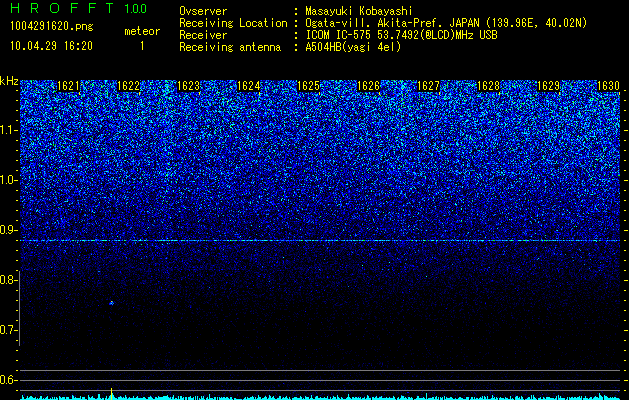Click the Receiving Location label
The height and width of the screenshot is (400, 629).
point(233,23)
